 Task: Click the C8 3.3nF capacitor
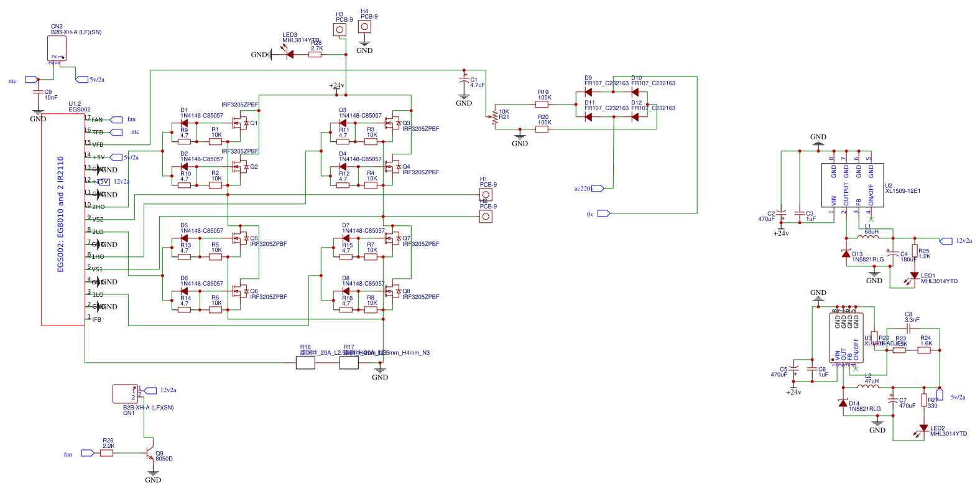(908, 328)
